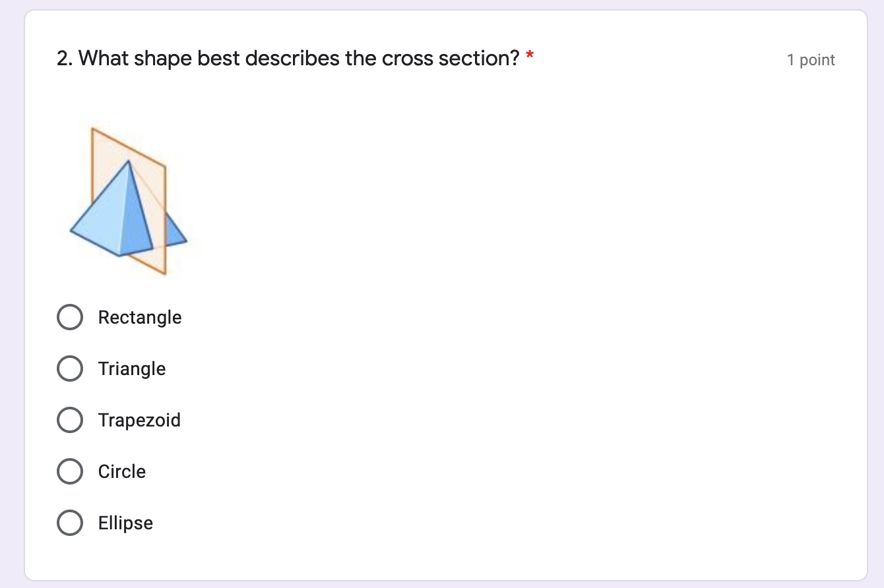Image resolution: width=884 pixels, height=588 pixels.
Task: Select the Rectangle radio button
Action: [70, 317]
